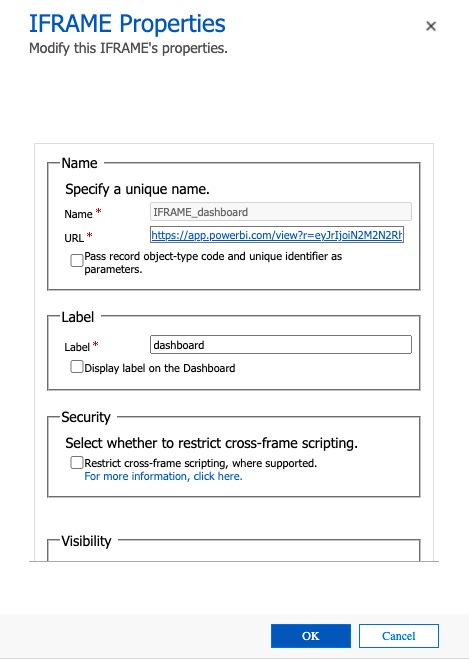Select the disabled IFRAME_dashboard name field
The width and height of the screenshot is (469, 659).
click(281, 212)
